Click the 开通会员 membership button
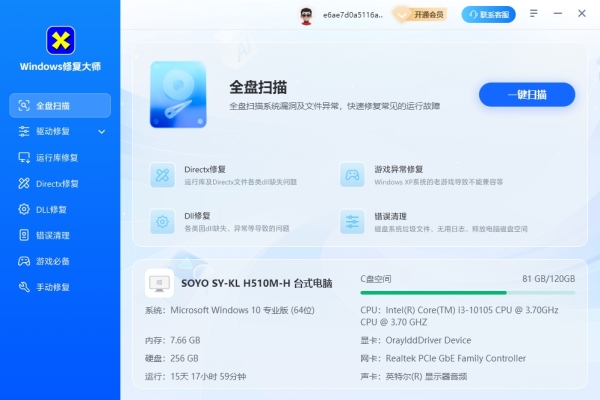This screenshot has width=600, height=400. (x=421, y=15)
